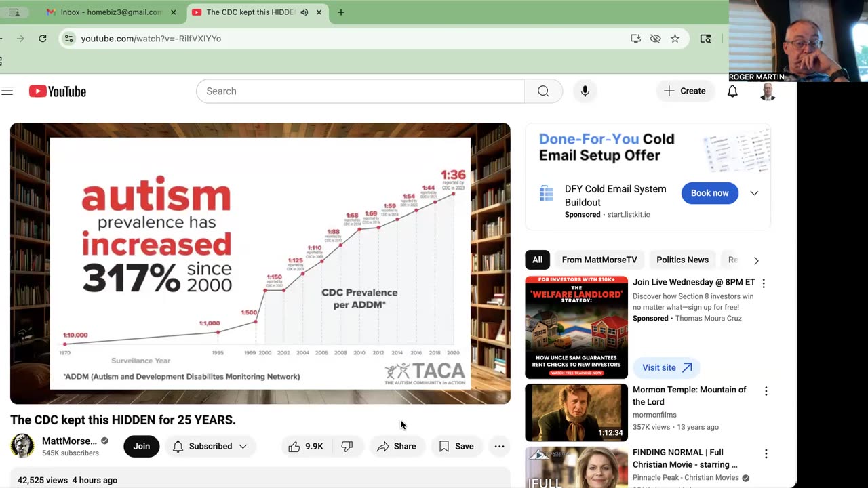Open the new tab plus button
868x488 pixels.
(341, 12)
